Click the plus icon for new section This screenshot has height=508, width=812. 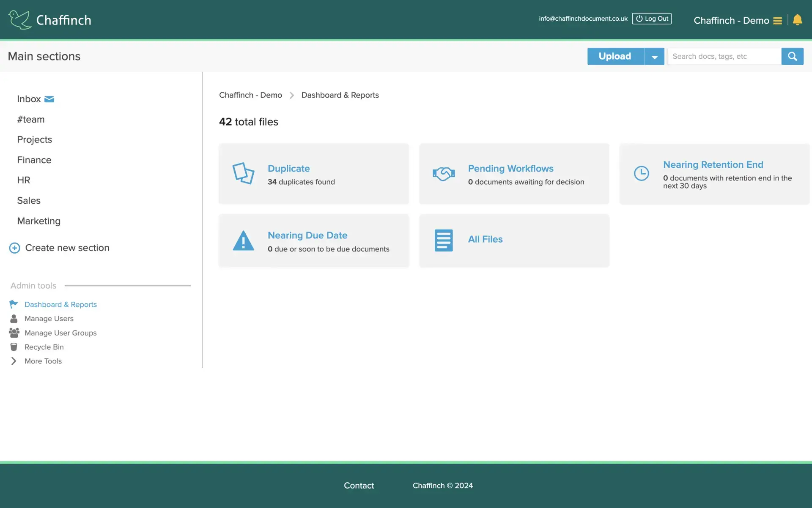pos(14,248)
